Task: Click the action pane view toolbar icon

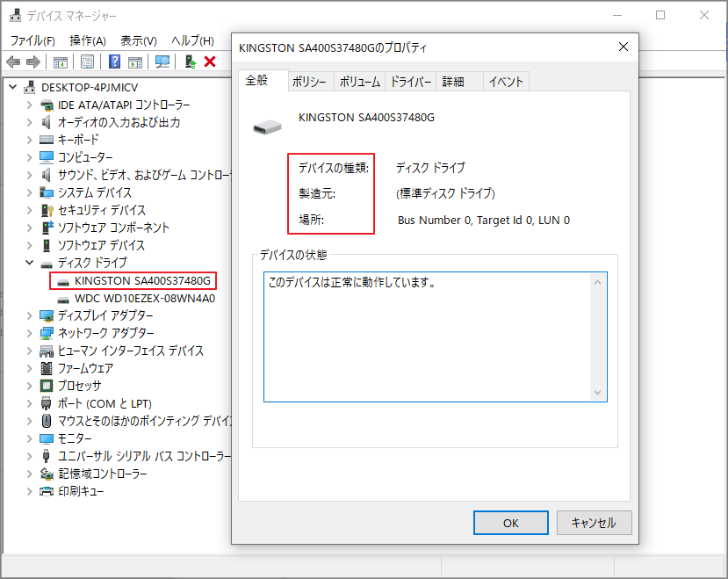Action: (x=135, y=62)
